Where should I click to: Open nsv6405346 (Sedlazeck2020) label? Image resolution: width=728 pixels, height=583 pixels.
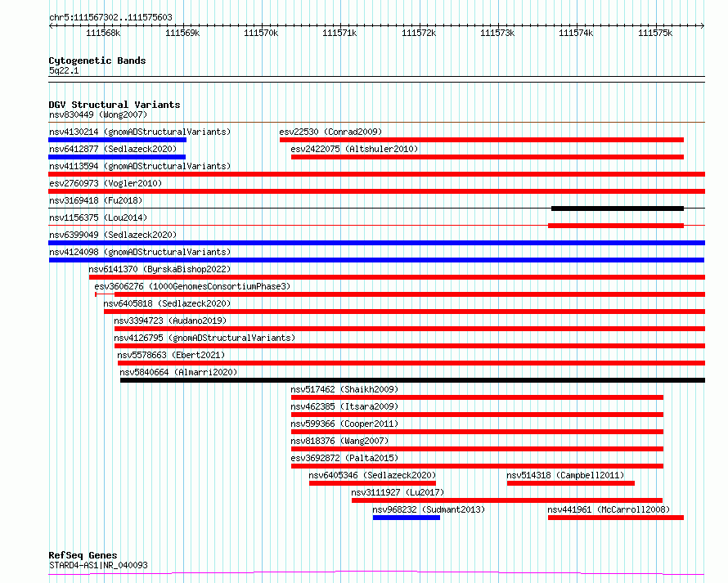pyautogui.click(x=372, y=475)
